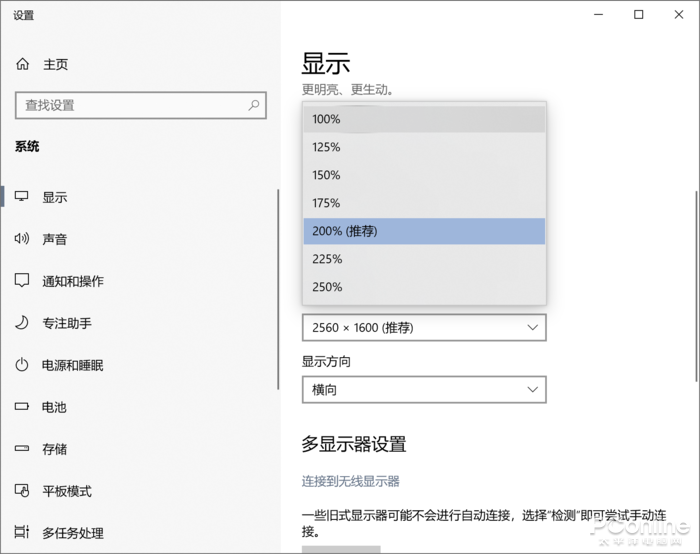Expand the 2560 × 1600 resolution dropdown
Image resolution: width=700 pixels, height=554 pixels.
pyautogui.click(x=424, y=327)
